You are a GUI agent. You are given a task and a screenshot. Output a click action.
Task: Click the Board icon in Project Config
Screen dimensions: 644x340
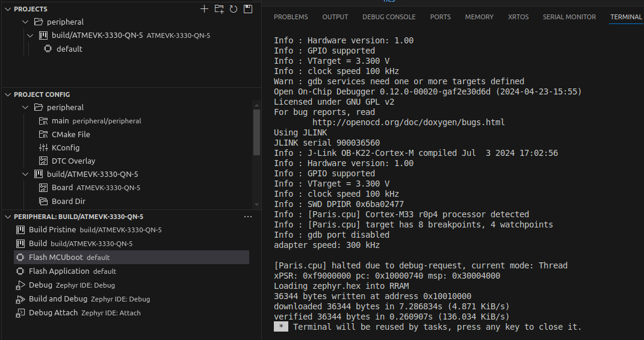[x=43, y=188]
